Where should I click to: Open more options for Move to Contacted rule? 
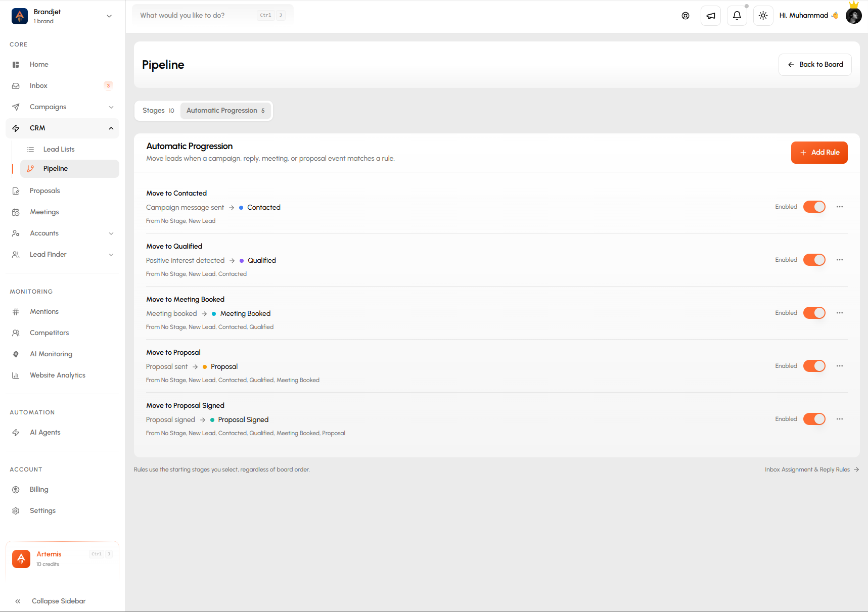(x=840, y=207)
